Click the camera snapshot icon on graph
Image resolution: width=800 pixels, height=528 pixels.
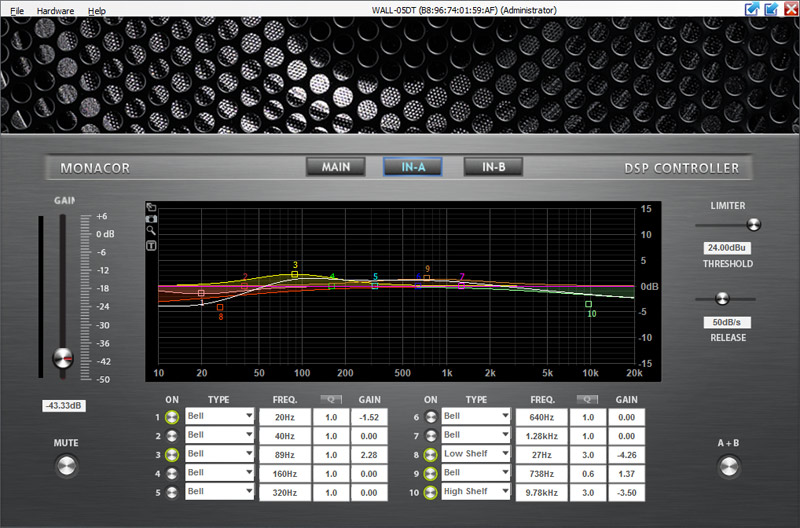pyautogui.click(x=151, y=218)
